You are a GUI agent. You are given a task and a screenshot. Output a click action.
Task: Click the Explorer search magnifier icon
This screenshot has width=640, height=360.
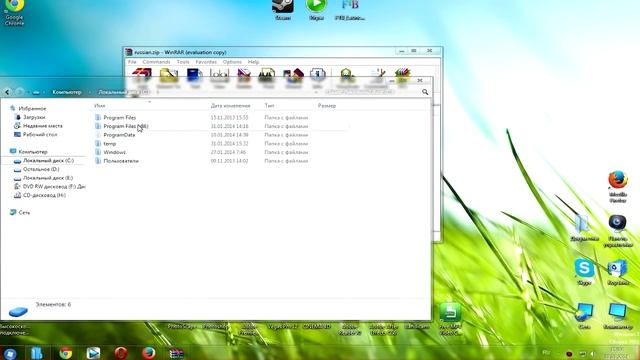(425, 92)
